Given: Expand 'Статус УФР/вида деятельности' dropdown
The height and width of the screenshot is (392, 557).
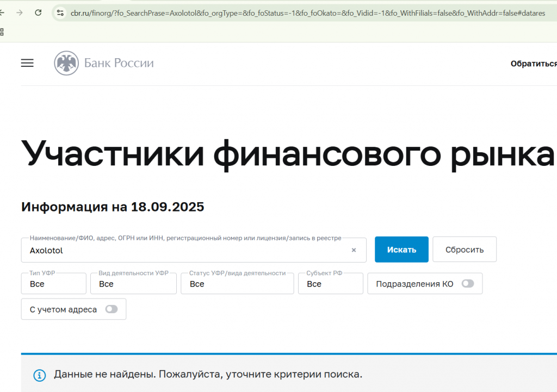Looking at the screenshot, I should (237, 284).
